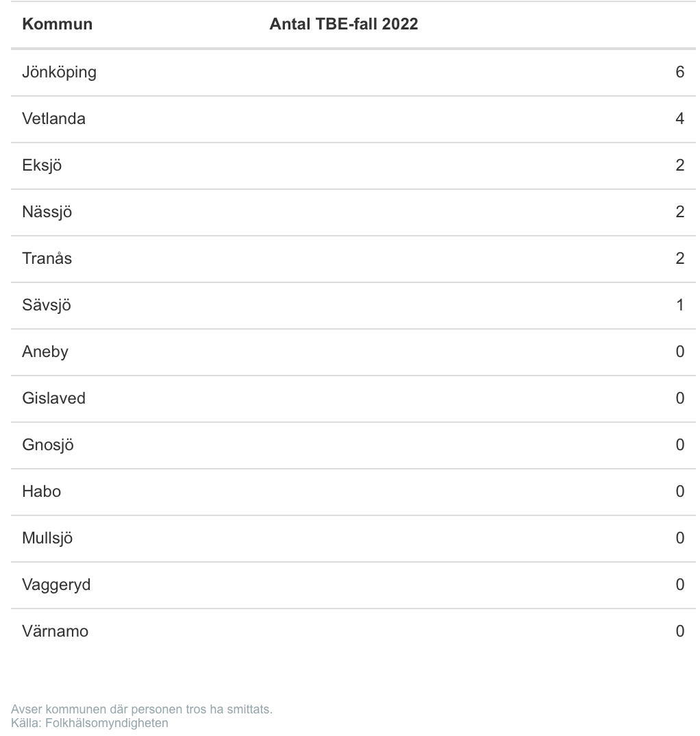Screen dimensions: 700x736
Task: Select the Jönköping row label
Action: [59, 72]
